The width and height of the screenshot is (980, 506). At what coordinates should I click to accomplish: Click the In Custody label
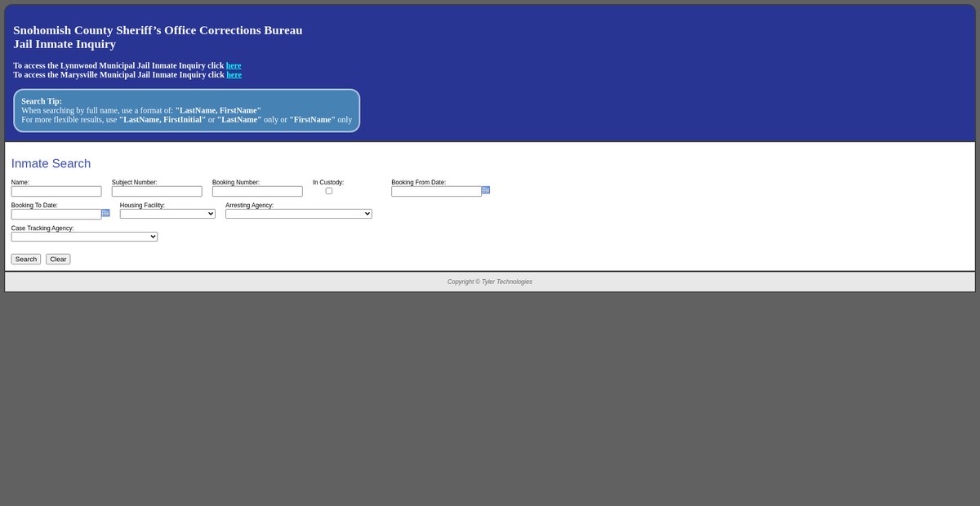tap(328, 182)
